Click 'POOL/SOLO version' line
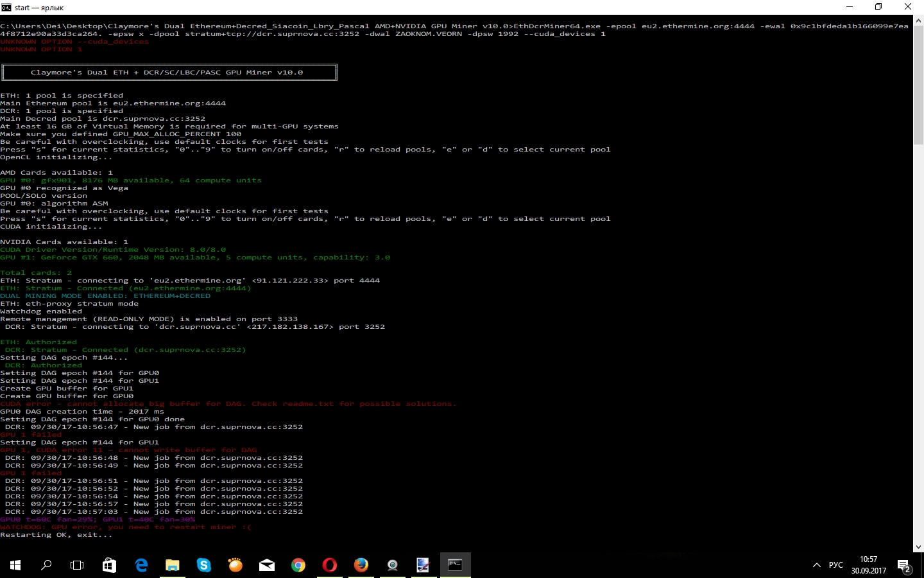 coord(44,196)
